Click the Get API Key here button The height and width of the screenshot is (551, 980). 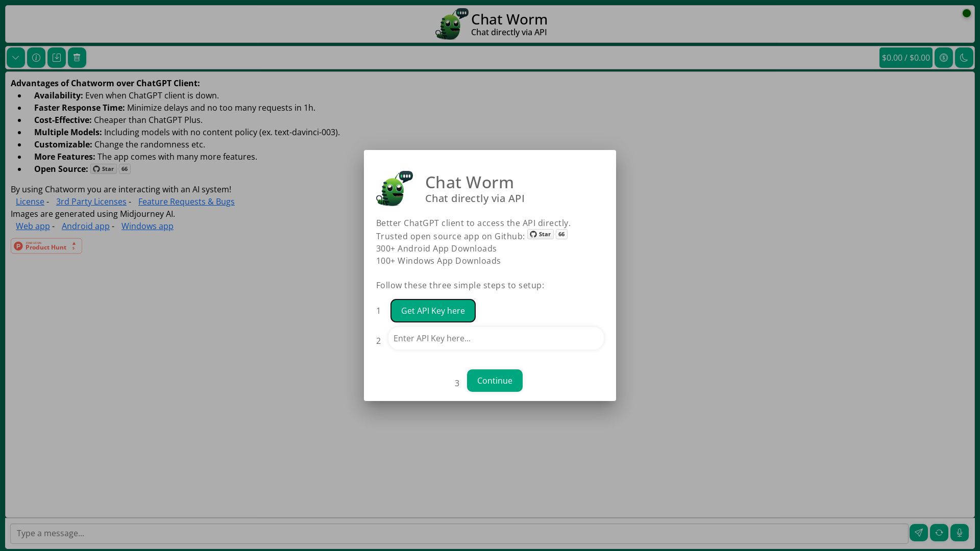pos(433,311)
